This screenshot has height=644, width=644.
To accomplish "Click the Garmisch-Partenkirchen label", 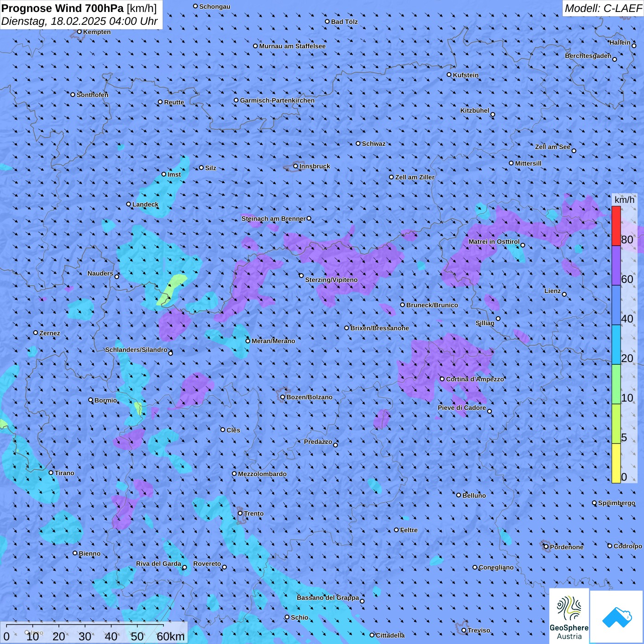I will point(277,100).
